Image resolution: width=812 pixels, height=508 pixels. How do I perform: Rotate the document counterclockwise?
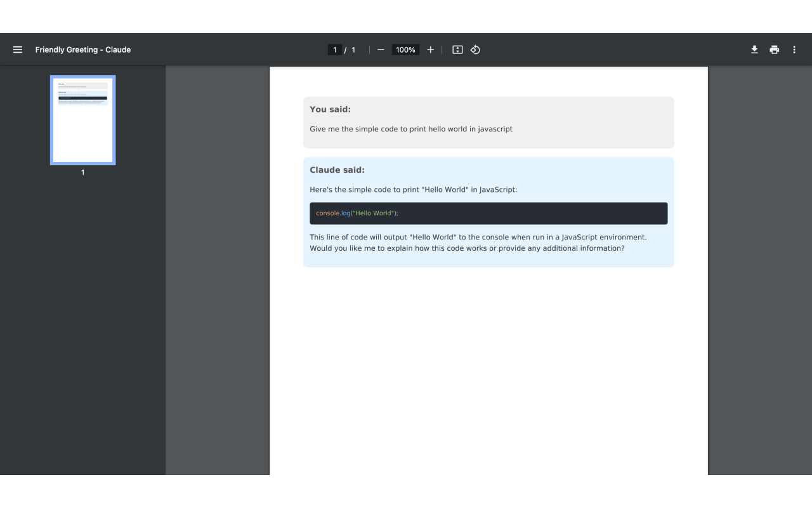pyautogui.click(x=475, y=50)
